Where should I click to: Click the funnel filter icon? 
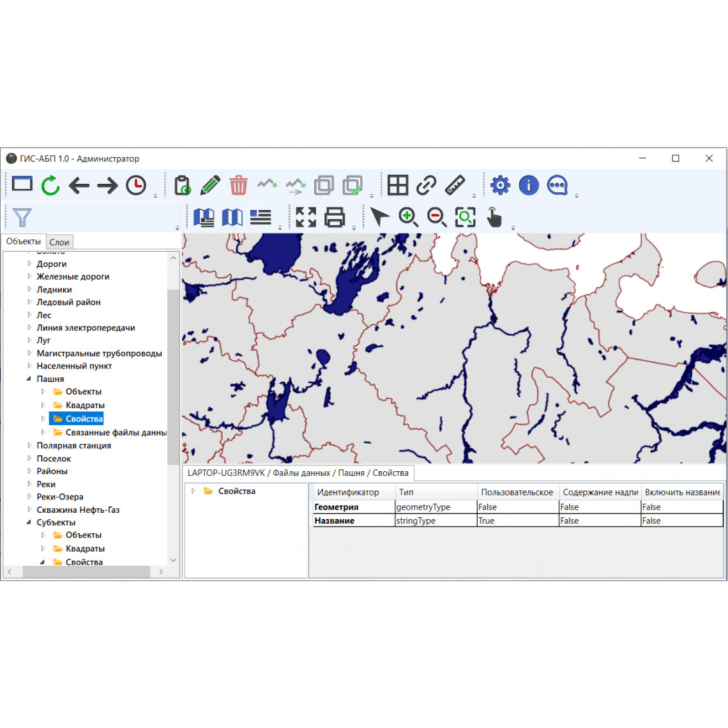pos(22,217)
